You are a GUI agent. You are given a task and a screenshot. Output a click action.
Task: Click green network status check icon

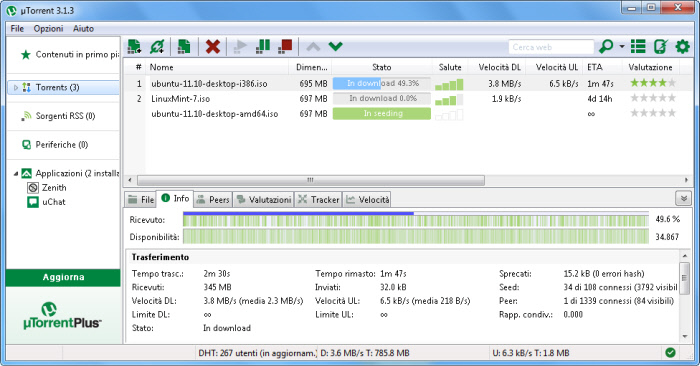pyautogui.click(x=670, y=353)
